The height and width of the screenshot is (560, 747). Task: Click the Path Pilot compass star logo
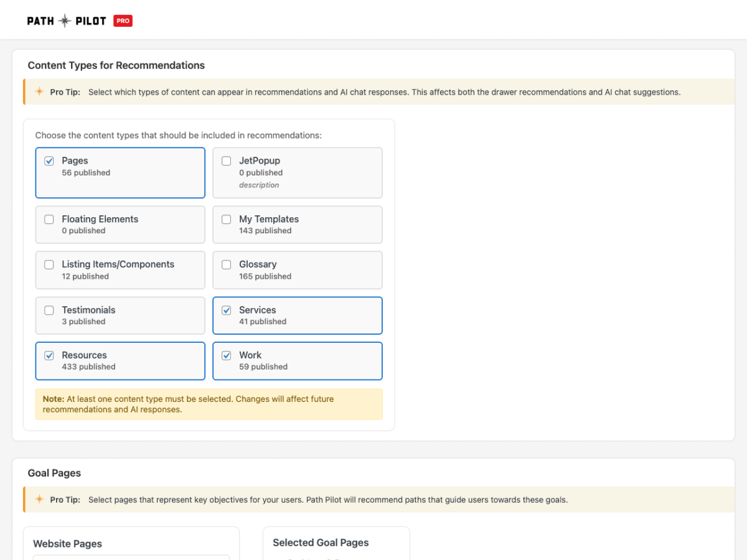65,21
